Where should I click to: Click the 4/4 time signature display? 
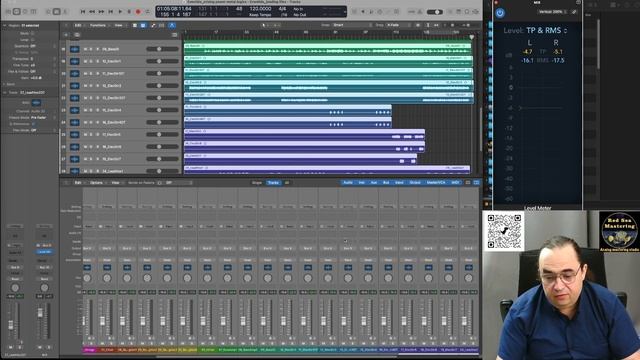click(x=282, y=9)
